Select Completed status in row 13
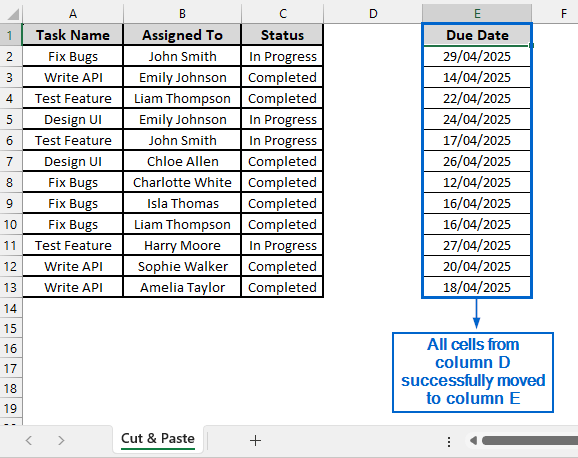578x458 pixels. pyautogui.click(x=283, y=287)
